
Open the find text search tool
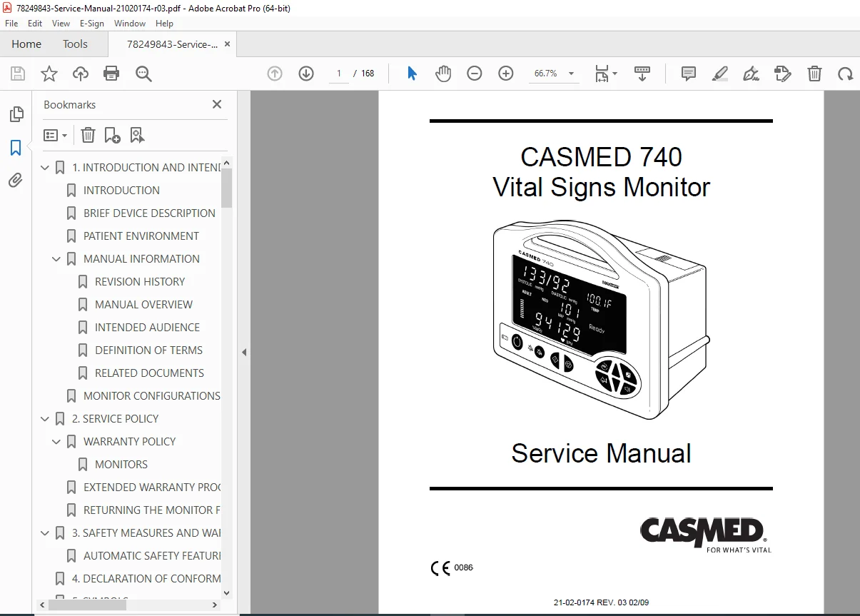pos(143,74)
